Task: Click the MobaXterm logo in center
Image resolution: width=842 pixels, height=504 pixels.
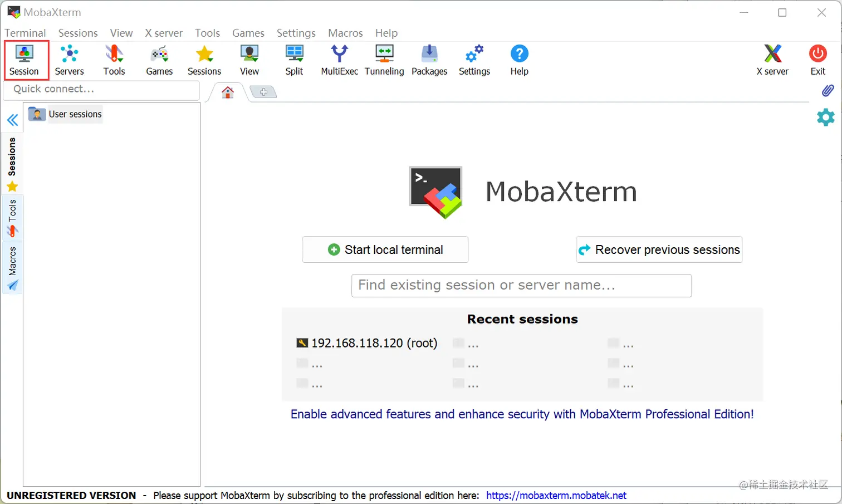Action: click(x=436, y=192)
